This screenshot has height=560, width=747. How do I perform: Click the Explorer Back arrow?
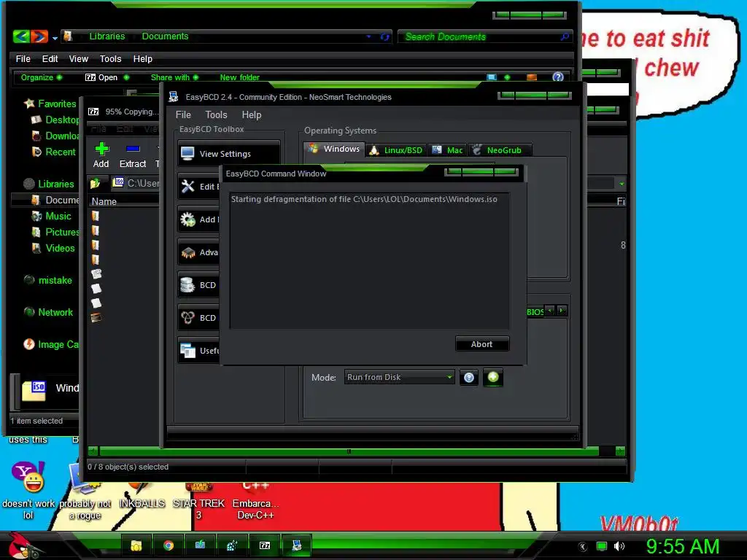coord(21,36)
